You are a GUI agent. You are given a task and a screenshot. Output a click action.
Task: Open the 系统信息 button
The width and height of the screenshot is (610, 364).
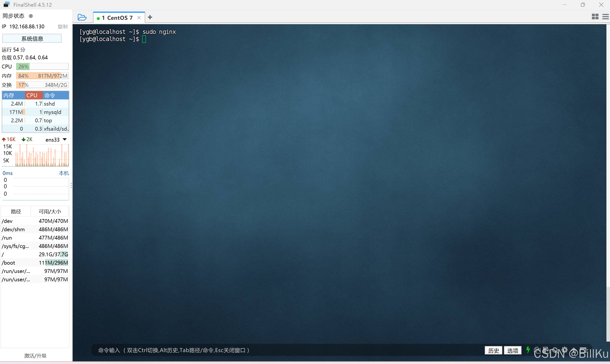pyautogui.click(x=32, y=39)
